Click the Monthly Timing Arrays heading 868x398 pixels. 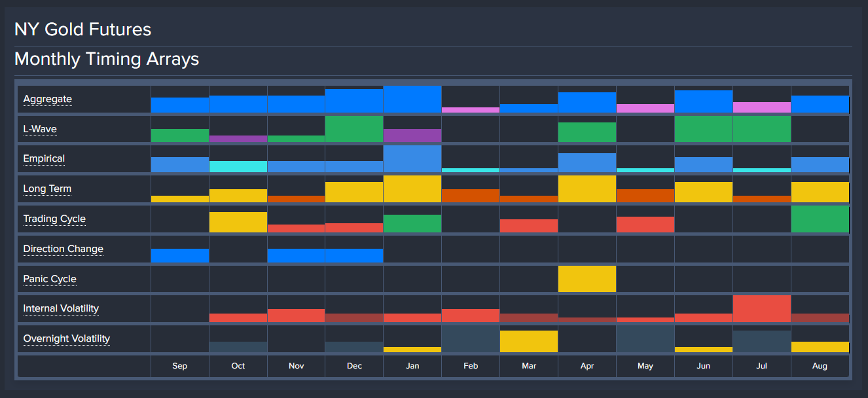coord(107,60)
